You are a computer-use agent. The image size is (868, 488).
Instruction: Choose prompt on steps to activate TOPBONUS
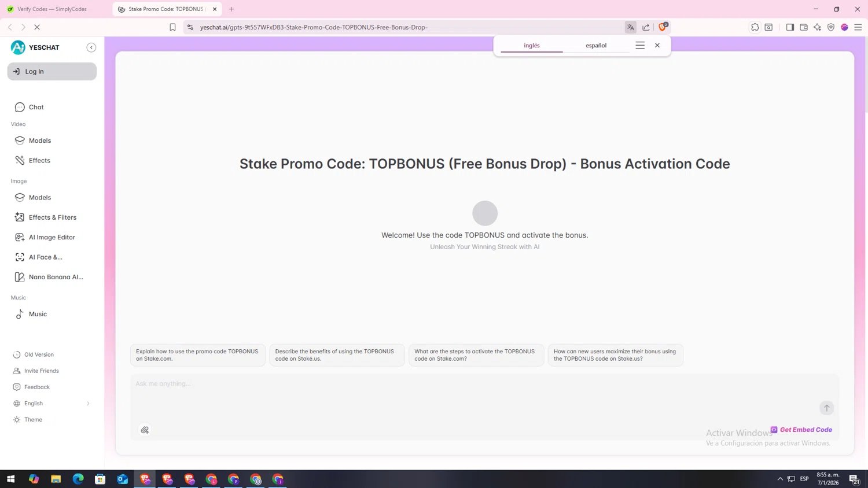point(476,355)
